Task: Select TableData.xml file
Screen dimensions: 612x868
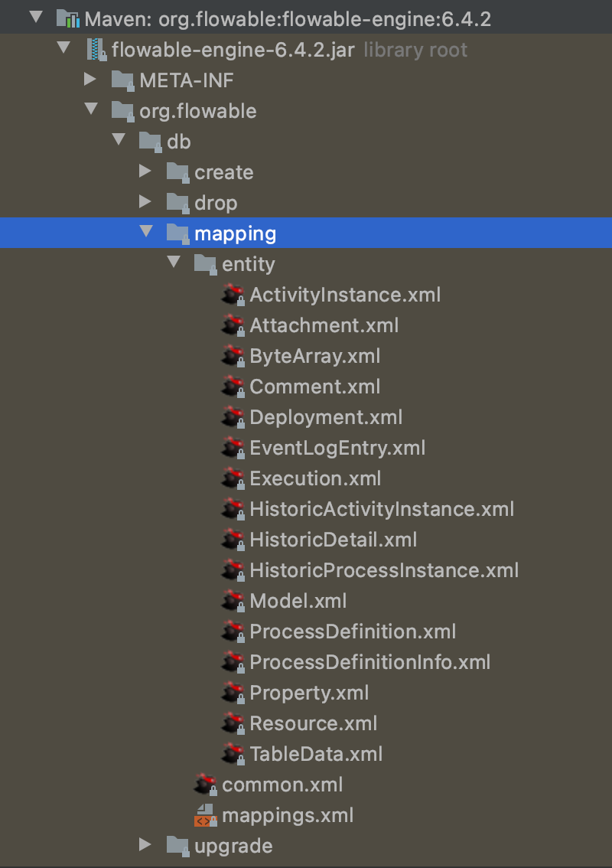Action: [x=317, y=755]
